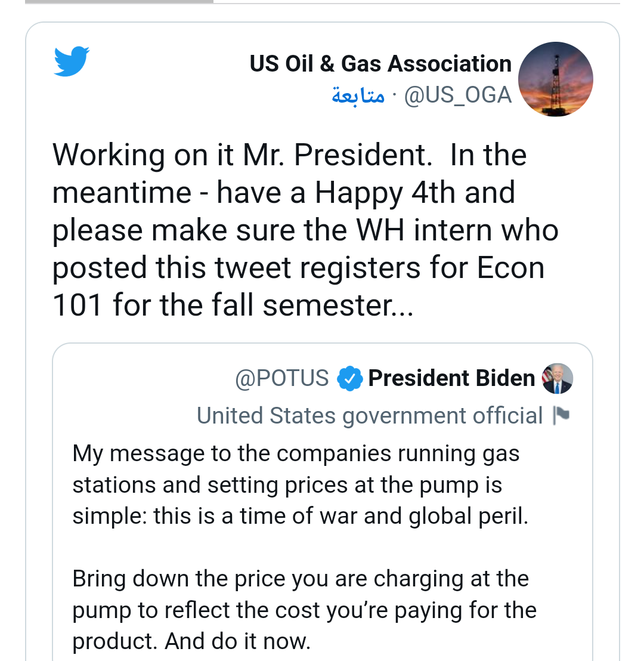Select the President Biden display name
Screen dimensions: 644x661
[451, 378]
